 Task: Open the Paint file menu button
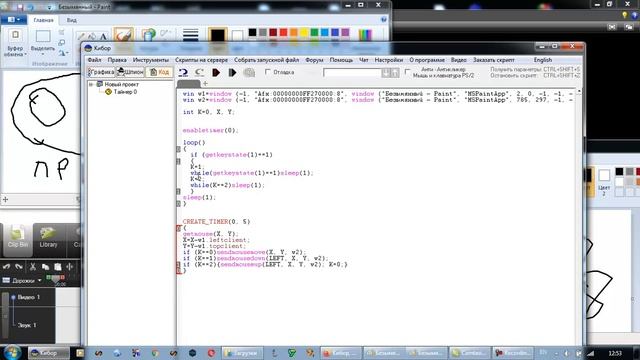pos(13,20)
